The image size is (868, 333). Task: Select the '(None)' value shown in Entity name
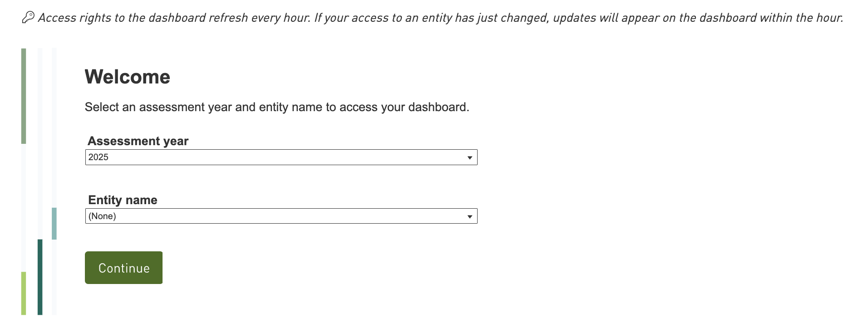click(102, 216)
